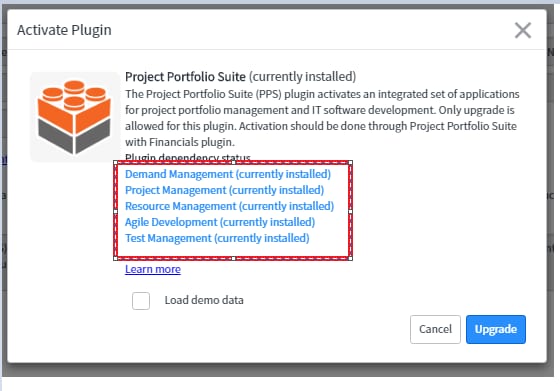Open the Project Management plugin link
Image resolution: width=560 pixels, height=391 pixels.
224,190
